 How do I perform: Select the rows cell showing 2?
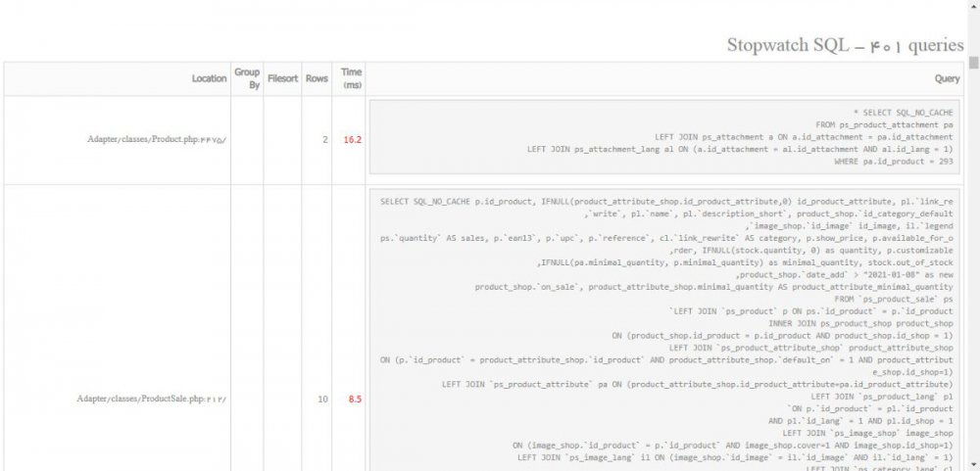pos(324,139)
